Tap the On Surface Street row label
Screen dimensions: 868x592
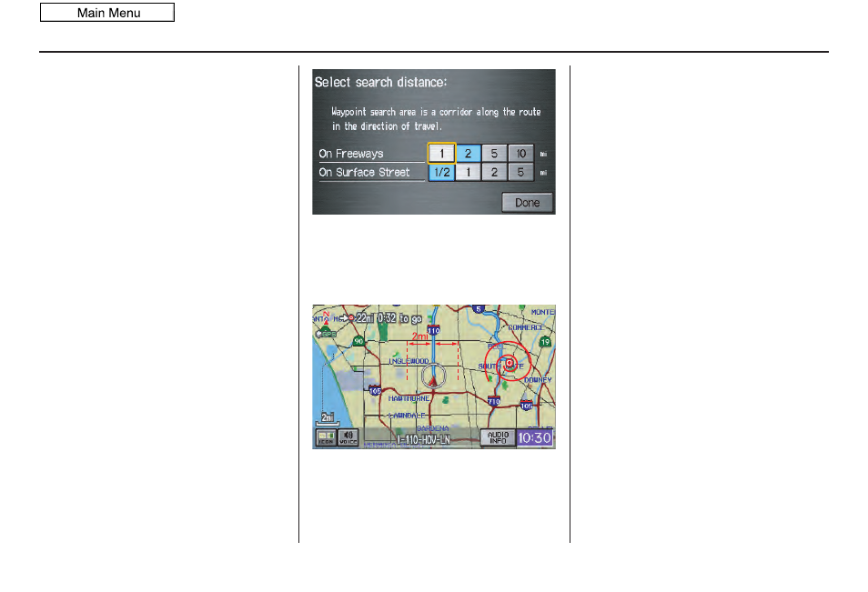tap(364, 172)
